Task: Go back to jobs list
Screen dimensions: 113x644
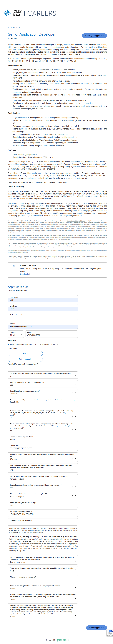Action: (x=15, y=27)
